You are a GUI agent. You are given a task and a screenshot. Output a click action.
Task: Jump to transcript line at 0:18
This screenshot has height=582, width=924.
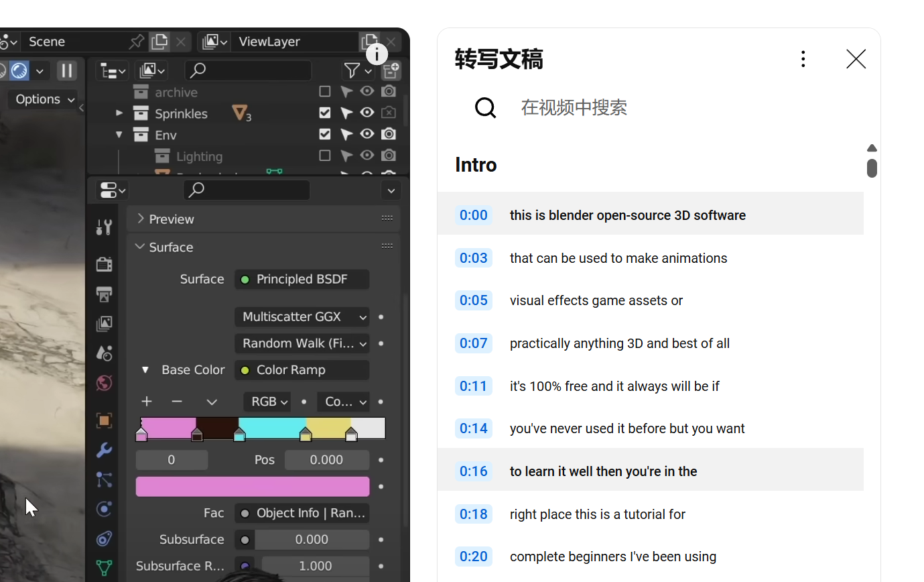(473, 514)
